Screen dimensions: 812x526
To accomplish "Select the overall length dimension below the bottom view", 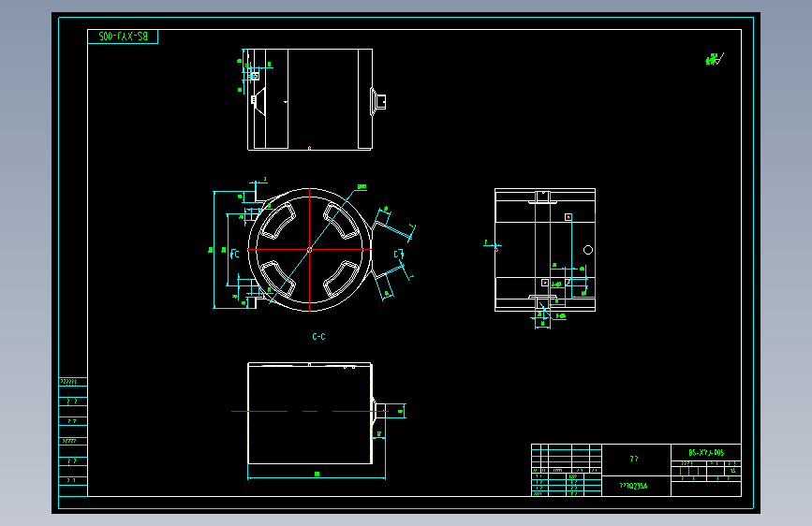I will tap(317, 475).
